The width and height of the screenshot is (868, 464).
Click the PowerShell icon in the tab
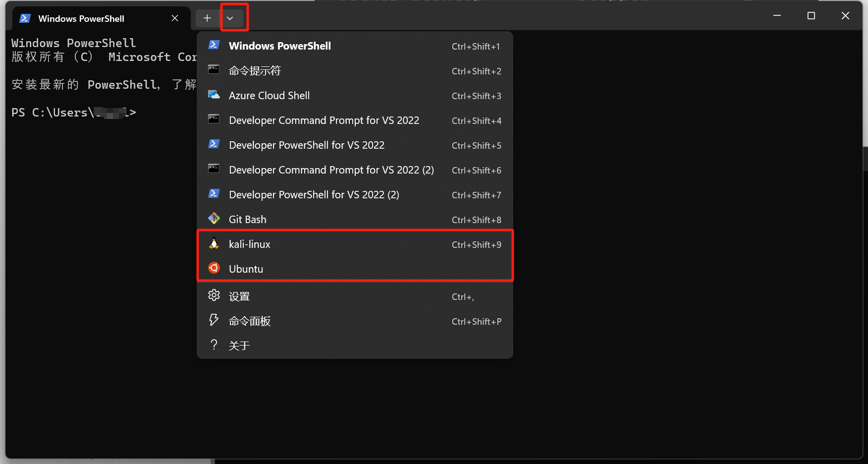tap(25, 18)
